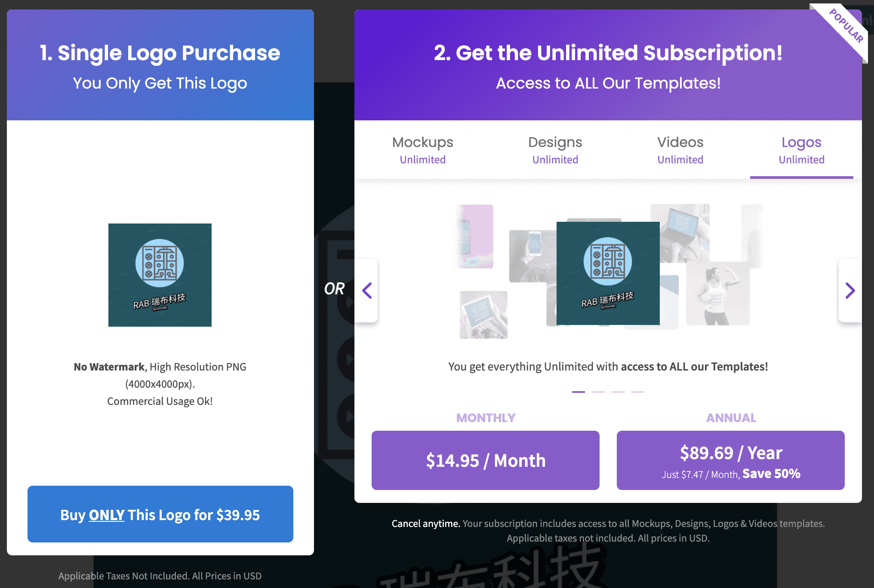Click the pink phone mockup thumbnail
This screenshot has height=588, width=874.
[475, 236]
